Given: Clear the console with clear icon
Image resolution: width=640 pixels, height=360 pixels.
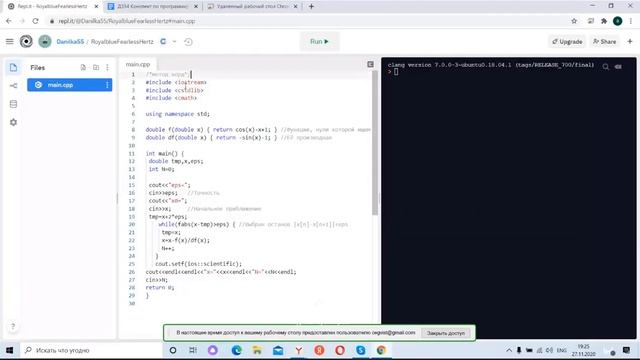Looking at the screenshot, I should [x=618, y=67].
